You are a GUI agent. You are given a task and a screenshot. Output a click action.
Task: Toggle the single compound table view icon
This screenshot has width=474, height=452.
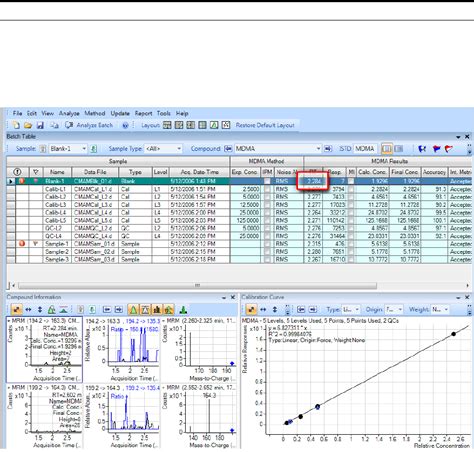(x=387, y=149)
